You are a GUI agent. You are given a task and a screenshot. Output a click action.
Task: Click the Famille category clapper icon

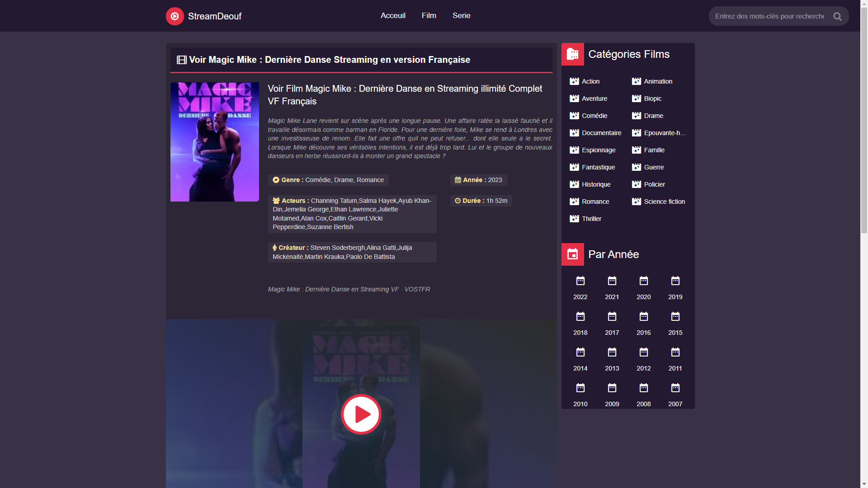click(x=637, y=150)
